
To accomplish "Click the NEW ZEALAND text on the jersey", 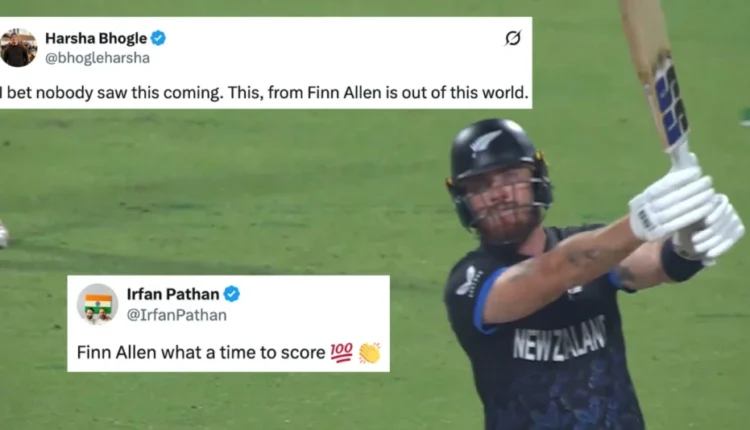I will coord(559,339).
